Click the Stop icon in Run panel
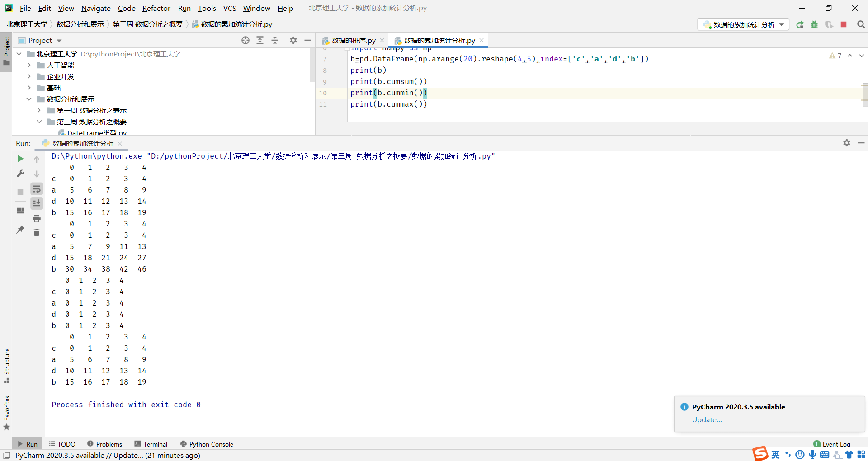This screenshot has height=461, width=868. (x=20, y=192)
